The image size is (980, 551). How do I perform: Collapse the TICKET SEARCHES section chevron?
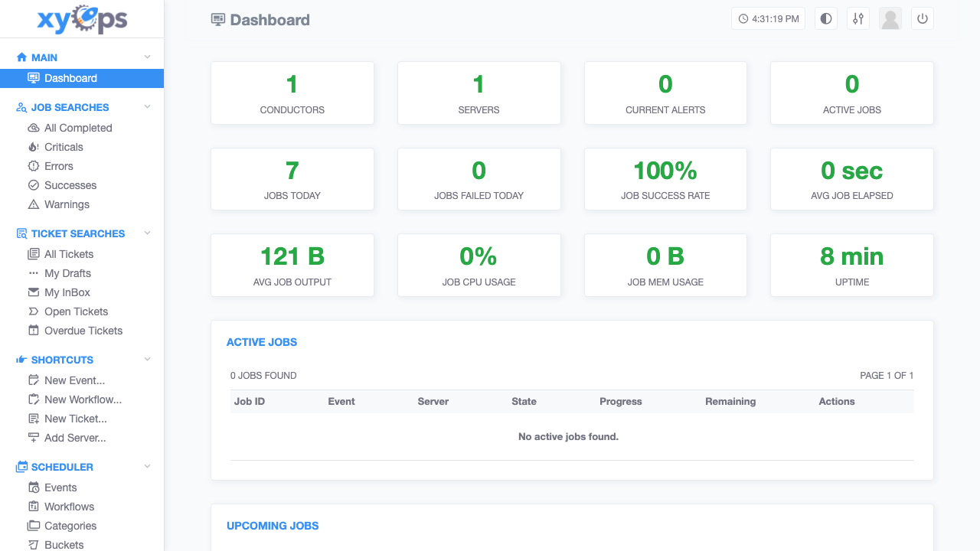click(148, 233)
